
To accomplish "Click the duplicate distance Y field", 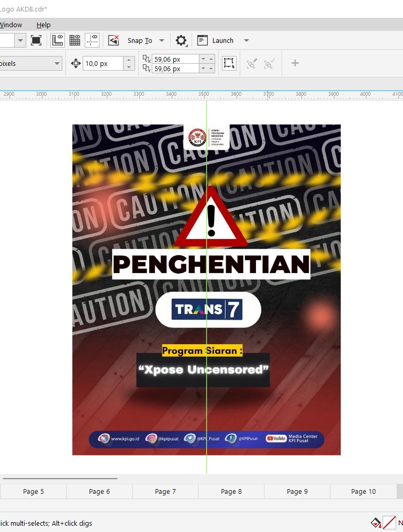I will click(x=175, y=69).
